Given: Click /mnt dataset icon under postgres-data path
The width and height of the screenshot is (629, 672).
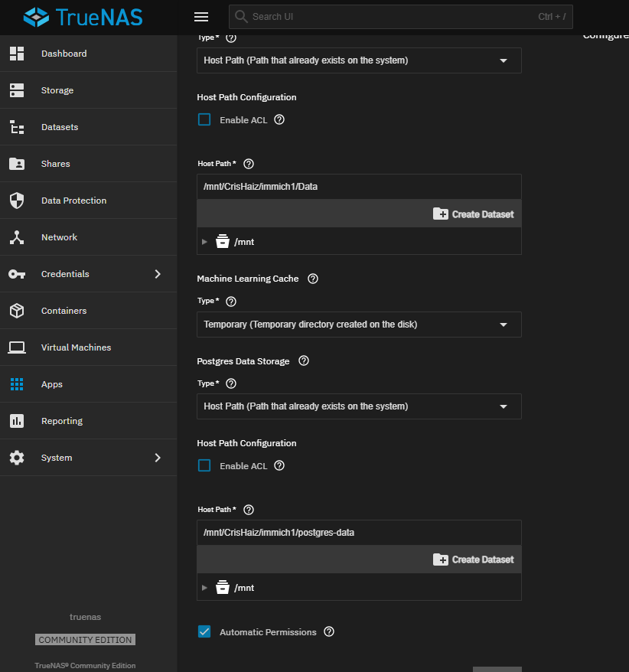Looking at the screenshot, I should click(x=223, y=587).
